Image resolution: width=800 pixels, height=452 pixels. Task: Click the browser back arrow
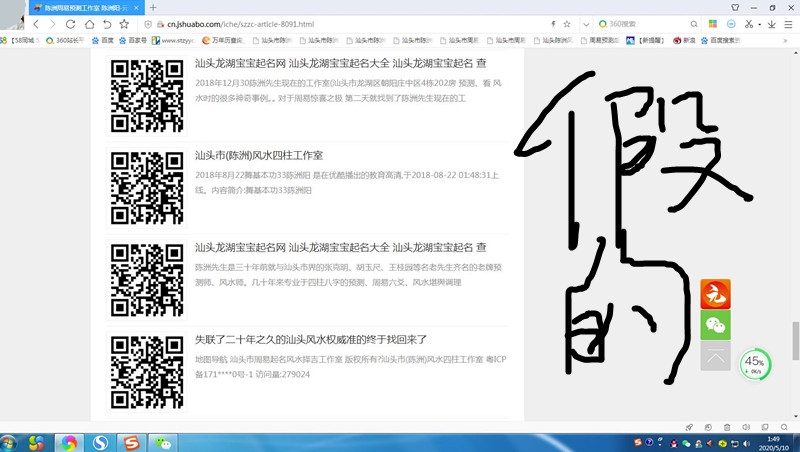(x=37, y=23)
